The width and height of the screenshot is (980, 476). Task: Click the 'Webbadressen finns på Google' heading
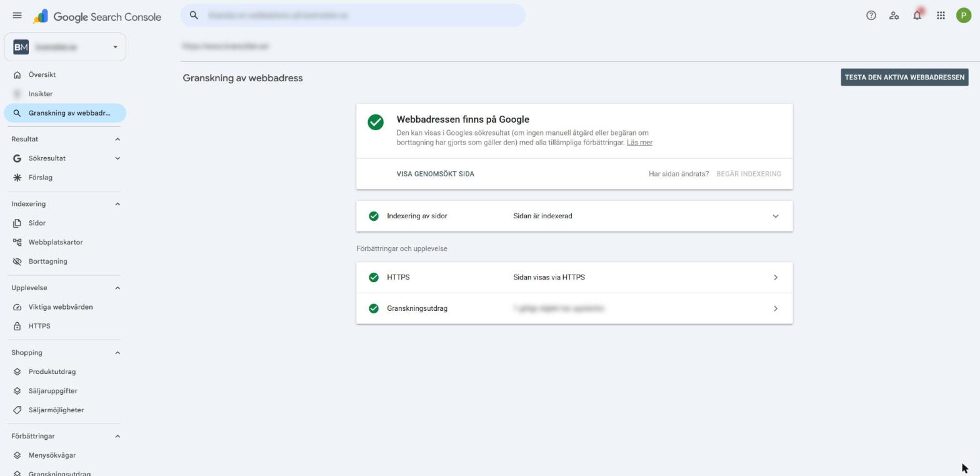tap(463, 119)
